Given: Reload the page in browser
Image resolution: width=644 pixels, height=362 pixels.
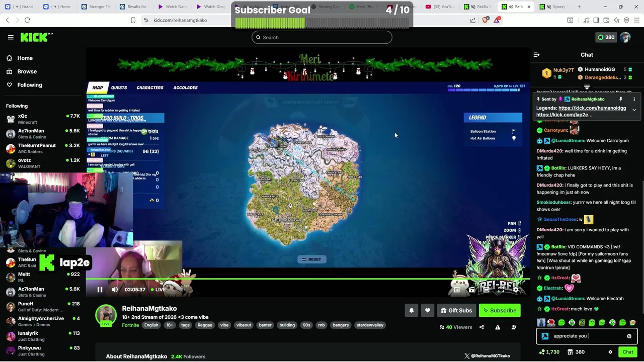Looking at the screenshot, I should pos(27,20).
